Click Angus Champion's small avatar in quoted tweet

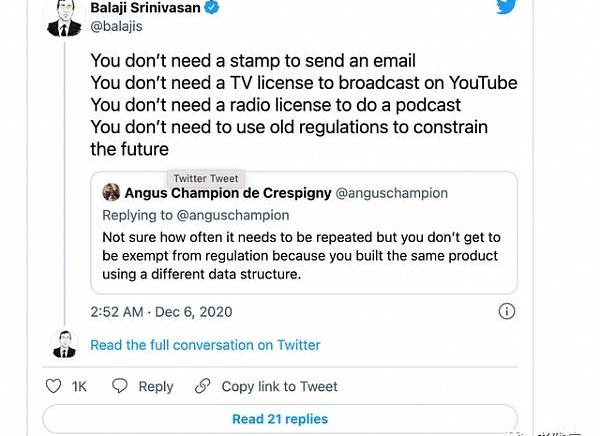pyautogui.click(x=111, y=193)
